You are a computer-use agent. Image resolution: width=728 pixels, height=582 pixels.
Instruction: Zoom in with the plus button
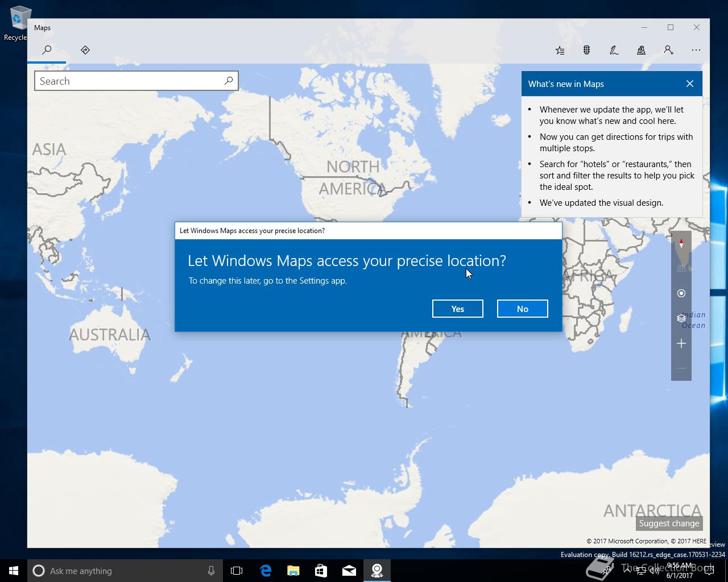pos(681,343)
